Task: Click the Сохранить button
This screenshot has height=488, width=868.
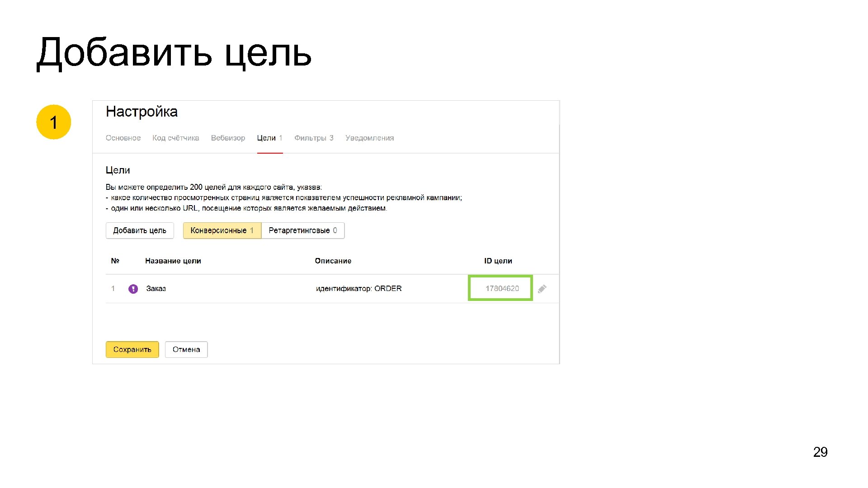Action: pyautogui.click(x=132, y=349)
